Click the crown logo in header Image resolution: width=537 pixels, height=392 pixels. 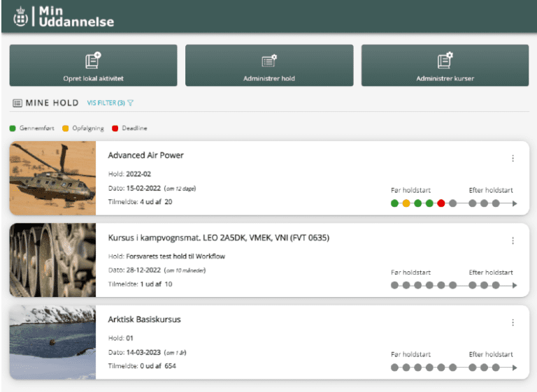21,15
